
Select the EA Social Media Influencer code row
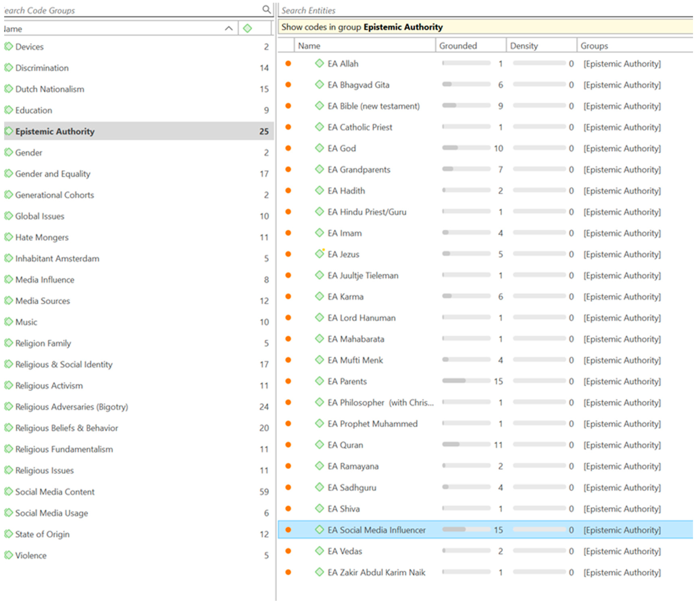coord(376,529)
